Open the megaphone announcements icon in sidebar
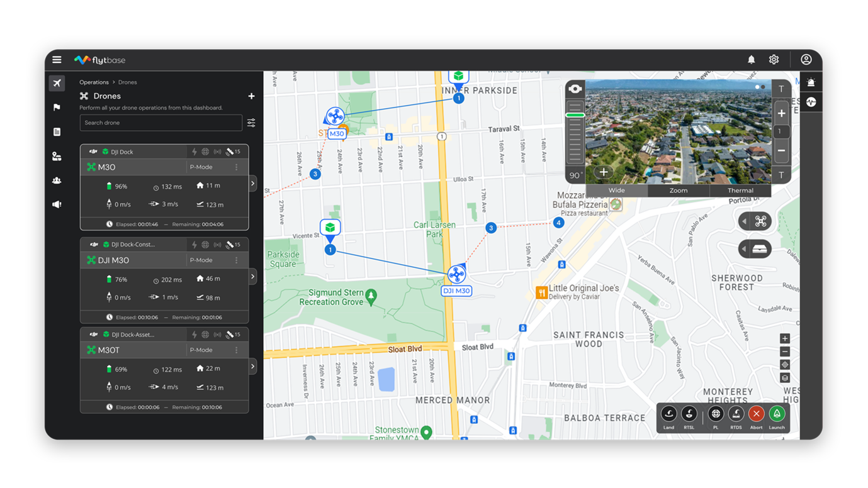 coord(57,204)
